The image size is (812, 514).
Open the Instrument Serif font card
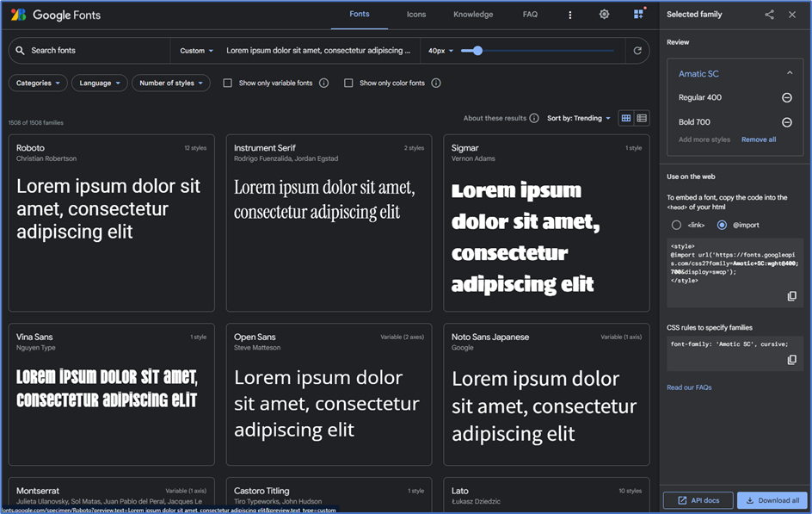pos(329,223)
